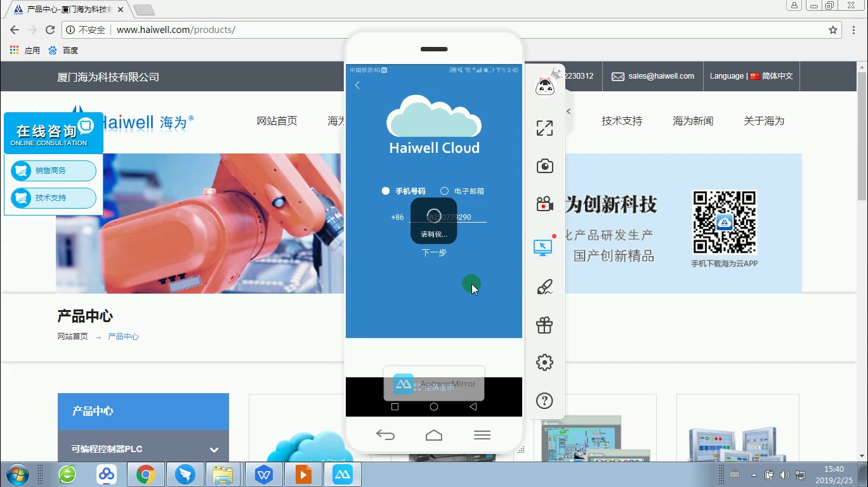Select the 手机号码 radio option
Screen dimensions: 868x487
click(404, 191)
